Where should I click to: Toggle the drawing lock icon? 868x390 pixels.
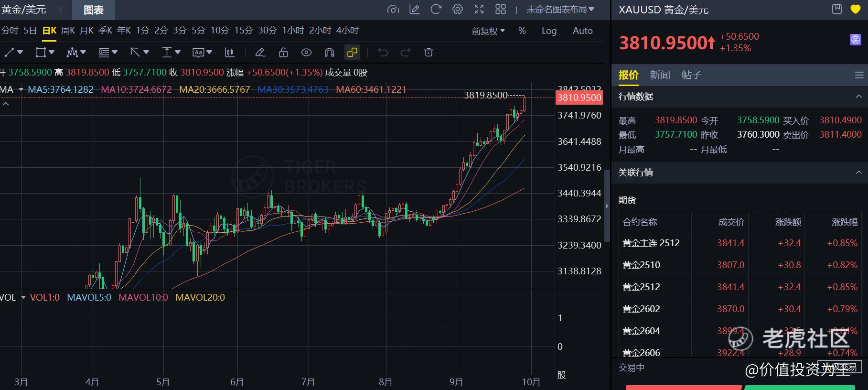coord(283,53)
